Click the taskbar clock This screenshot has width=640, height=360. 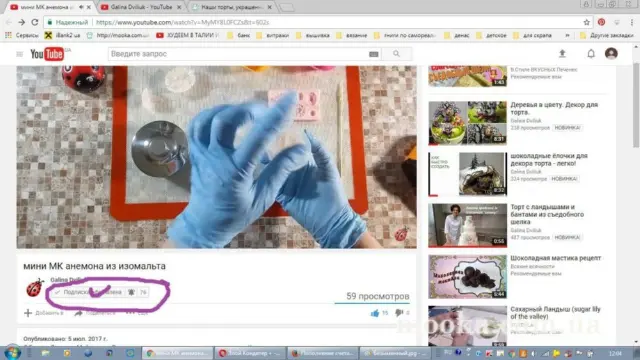[x=615, y=353]
